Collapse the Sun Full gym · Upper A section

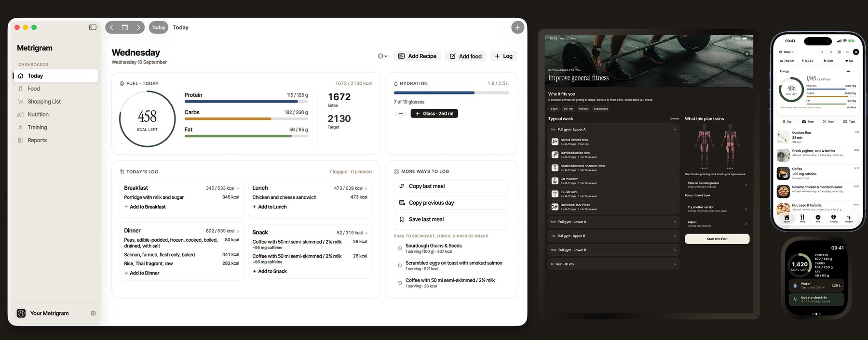pyautogui.click(x=675, y=130)
